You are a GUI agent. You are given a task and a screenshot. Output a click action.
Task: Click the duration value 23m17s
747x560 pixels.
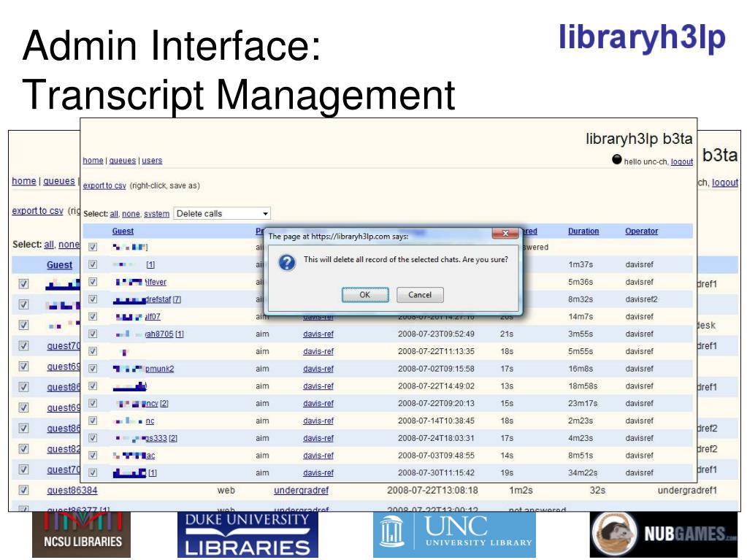583,403
